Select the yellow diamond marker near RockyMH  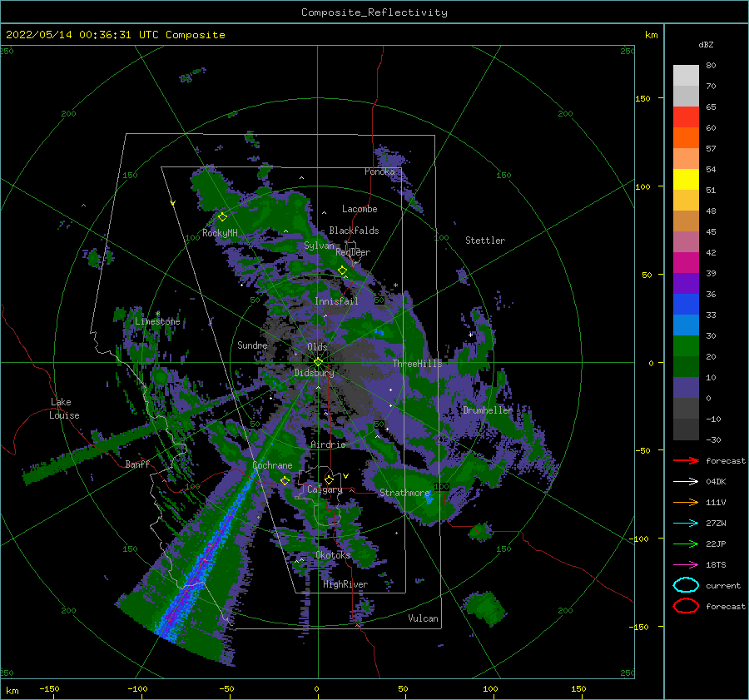(222, 217)
